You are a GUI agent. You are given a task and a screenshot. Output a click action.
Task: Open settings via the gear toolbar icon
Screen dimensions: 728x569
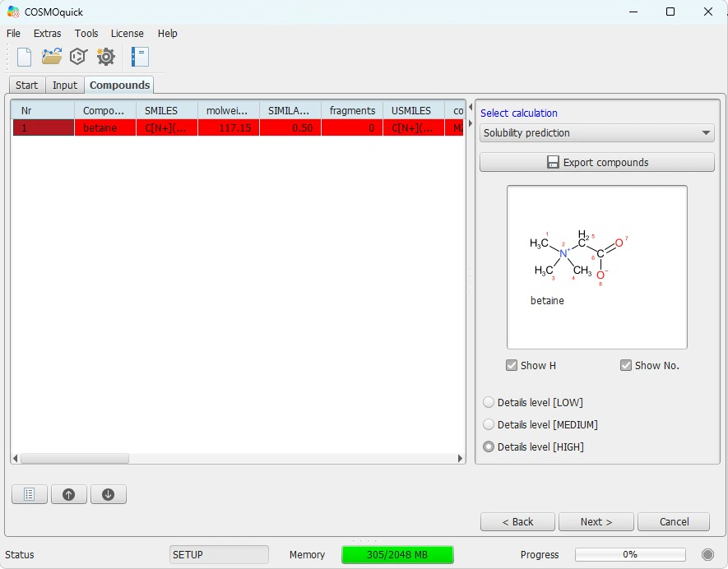106,57
